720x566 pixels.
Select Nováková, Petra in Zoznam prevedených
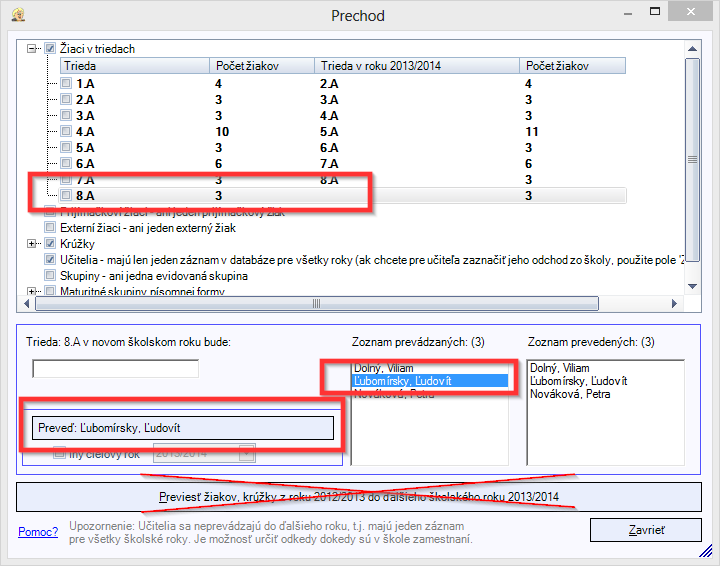pos(570,394)
